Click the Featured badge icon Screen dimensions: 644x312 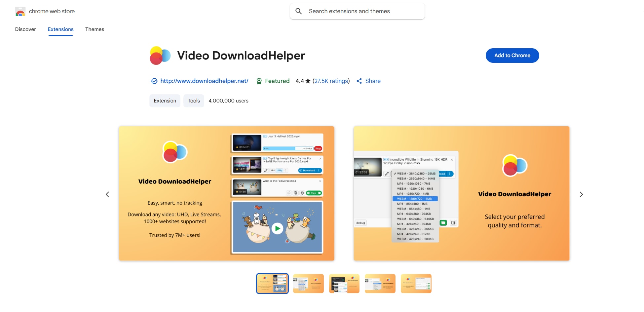pos(259,81)
